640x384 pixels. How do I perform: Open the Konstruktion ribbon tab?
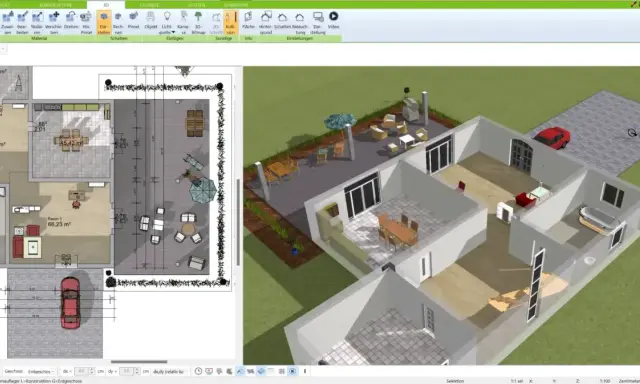click(56, 5)
